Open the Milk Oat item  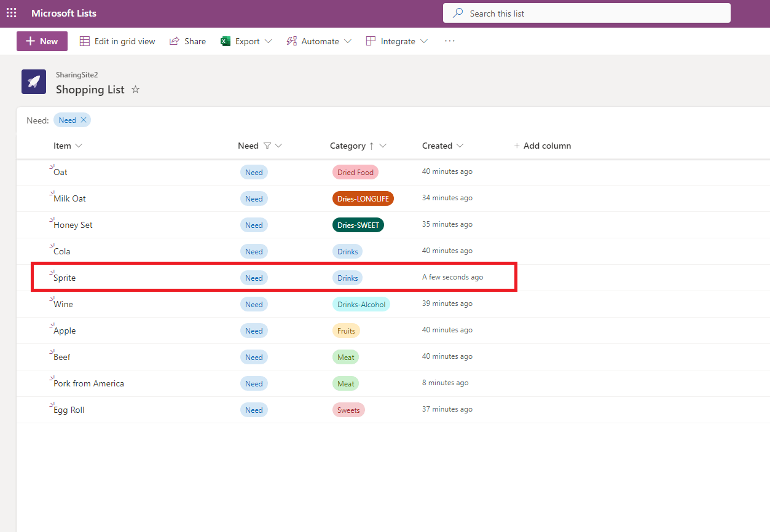tap(69, 198)
